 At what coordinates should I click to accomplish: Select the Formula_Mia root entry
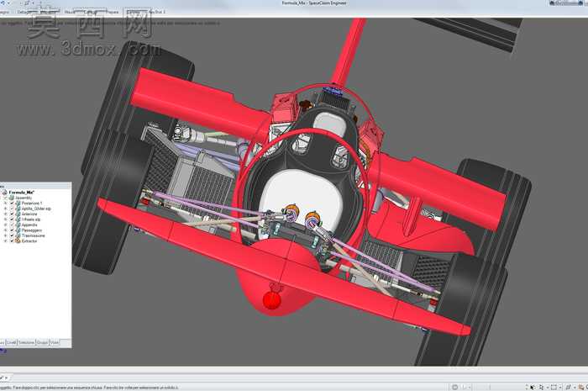pyautogui.click(x=22, y=192)
